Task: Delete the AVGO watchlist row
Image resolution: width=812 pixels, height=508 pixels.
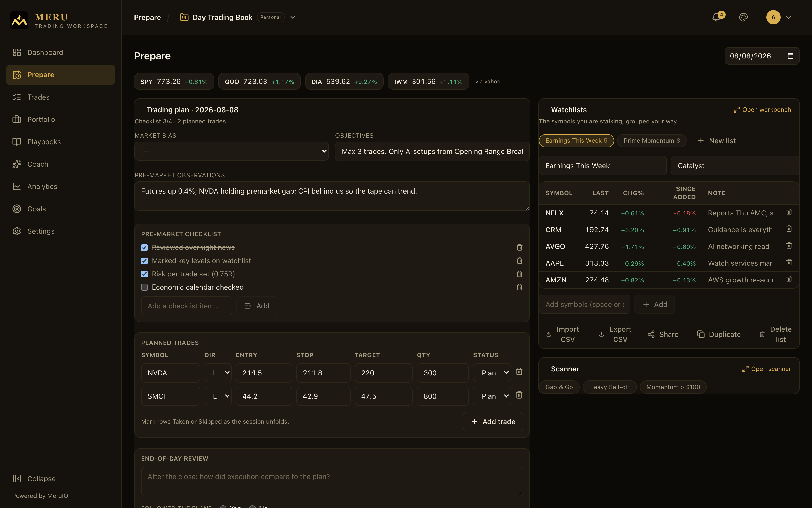Action: [789, 246]
